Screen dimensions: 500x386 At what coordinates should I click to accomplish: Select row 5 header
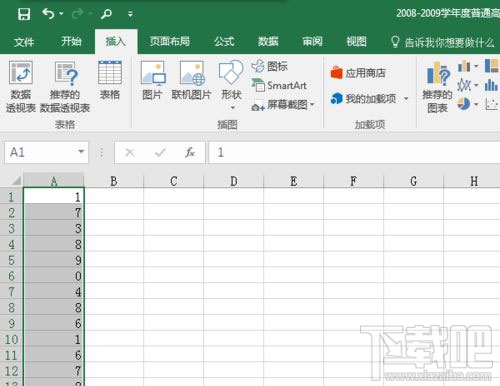11,260
